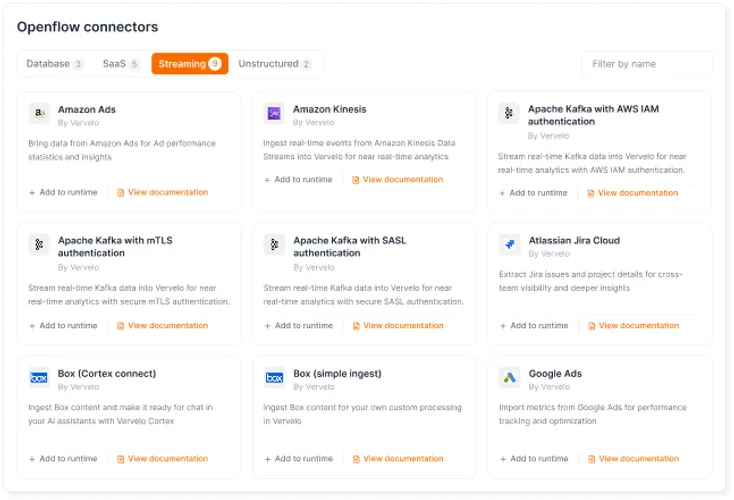Image resolution: width=734 pixels, height=500 pixels.
Task: Add Atlassian Jira Cloud to runtime
Action: coord(534,325)
